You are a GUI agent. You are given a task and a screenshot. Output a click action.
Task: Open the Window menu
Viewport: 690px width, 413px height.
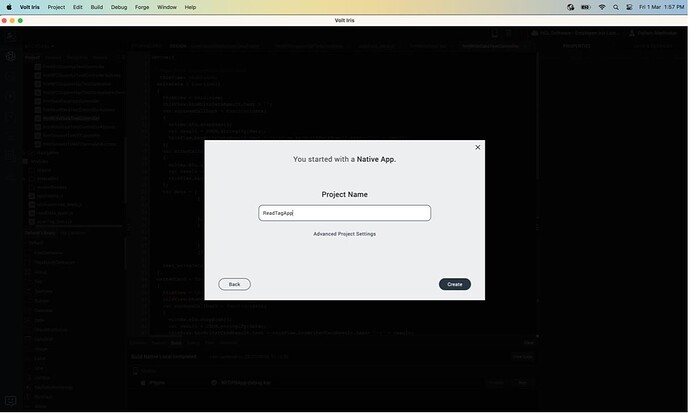point(167,7)
